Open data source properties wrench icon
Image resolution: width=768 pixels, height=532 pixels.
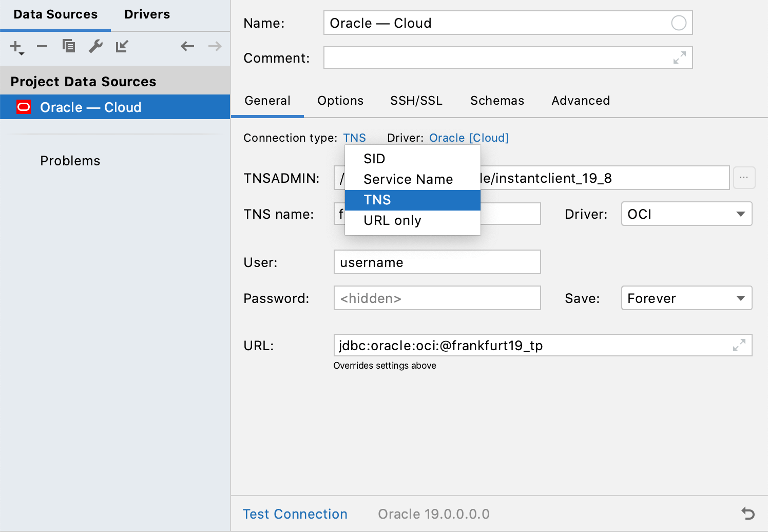(x=95, y=46)
